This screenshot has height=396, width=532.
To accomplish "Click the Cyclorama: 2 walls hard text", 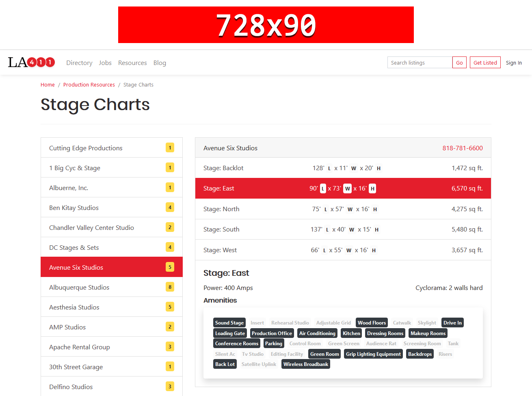I will [x=449, y=288].
